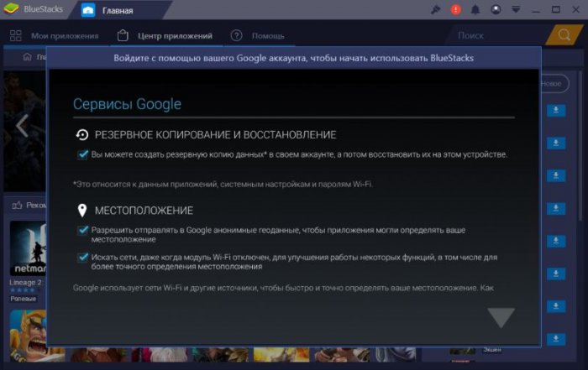Image resolution: width=588 pixels, height=370 pixels.
Task: Click the thumbs-up recommended icon
Action: pyautogui.click(x=17, y=206)
